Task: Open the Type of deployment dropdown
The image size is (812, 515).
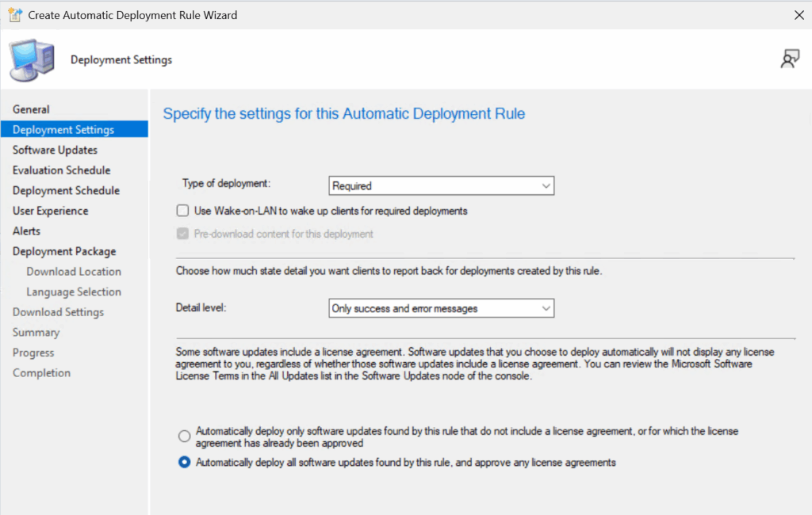Action: tap(442, 186)
